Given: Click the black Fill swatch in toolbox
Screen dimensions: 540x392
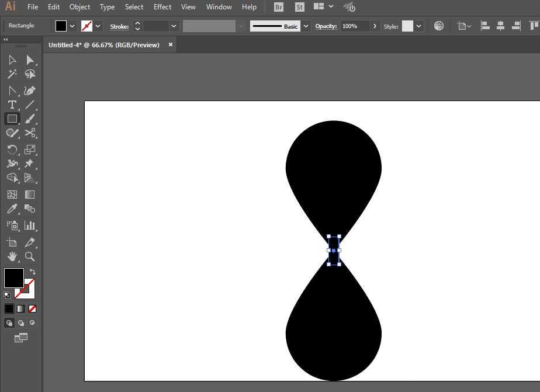Looking at the screenshot, I should pyautogui.click(x=13, y=278).
